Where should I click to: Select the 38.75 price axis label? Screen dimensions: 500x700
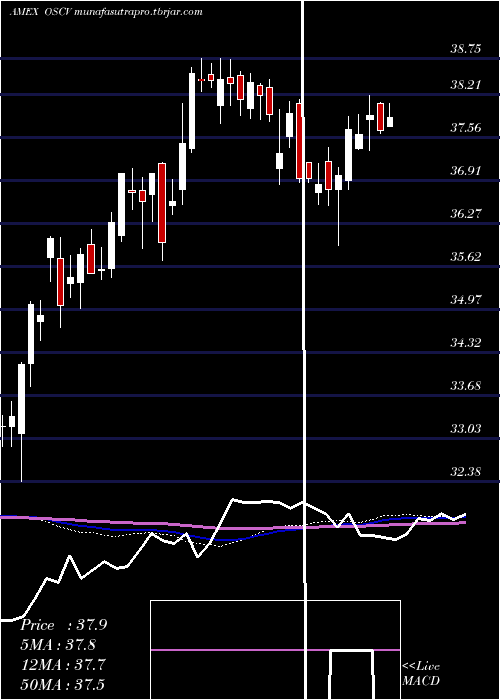coord(466,49)
